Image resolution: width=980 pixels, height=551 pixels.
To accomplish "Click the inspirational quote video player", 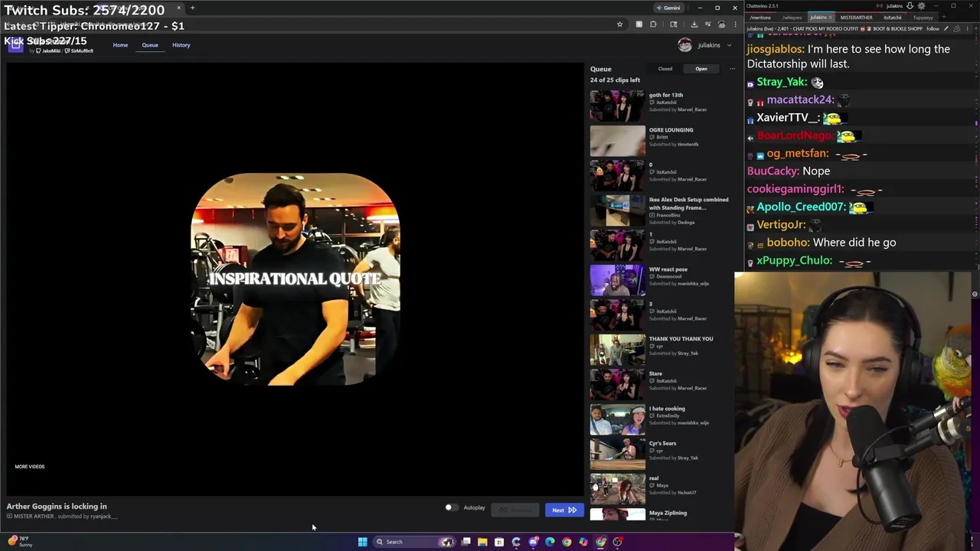I will 295,279.
